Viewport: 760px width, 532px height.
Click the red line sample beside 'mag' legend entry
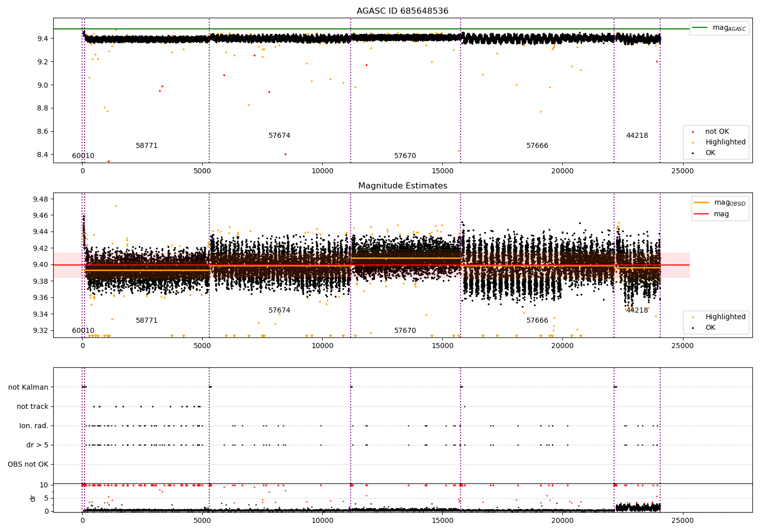[702, 214]
